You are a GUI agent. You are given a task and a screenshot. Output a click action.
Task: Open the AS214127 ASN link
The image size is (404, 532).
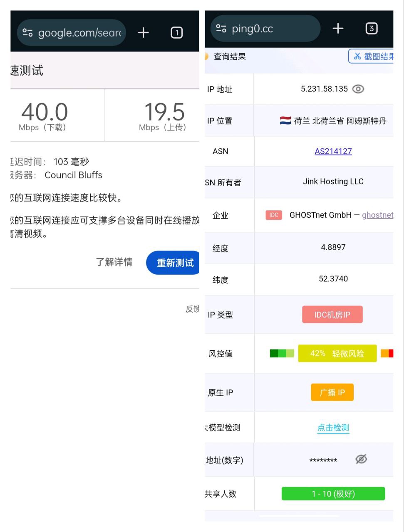(333, 151)
